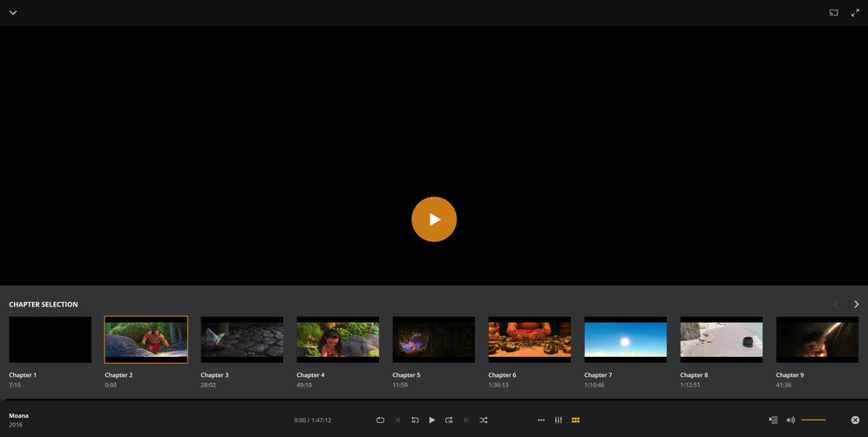
Task: Pick the Chapter 6 thumbnail
Action: (529, 340)
